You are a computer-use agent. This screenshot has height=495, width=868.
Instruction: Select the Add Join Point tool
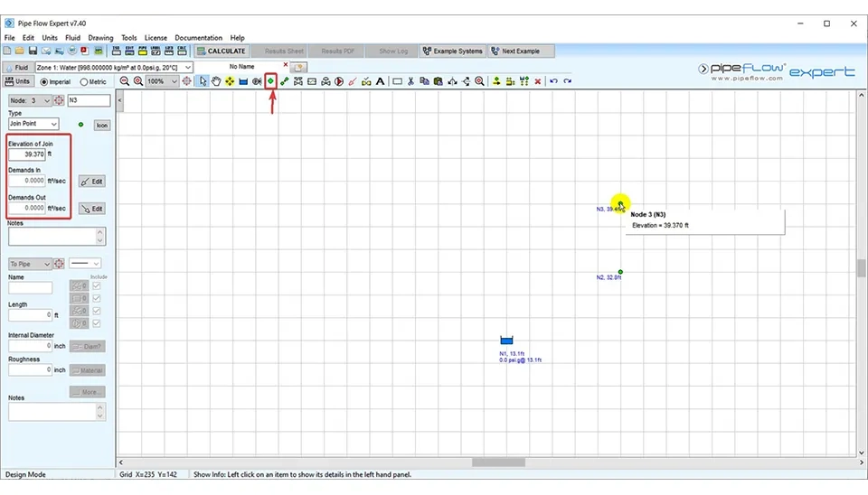(x=270, y=81)
